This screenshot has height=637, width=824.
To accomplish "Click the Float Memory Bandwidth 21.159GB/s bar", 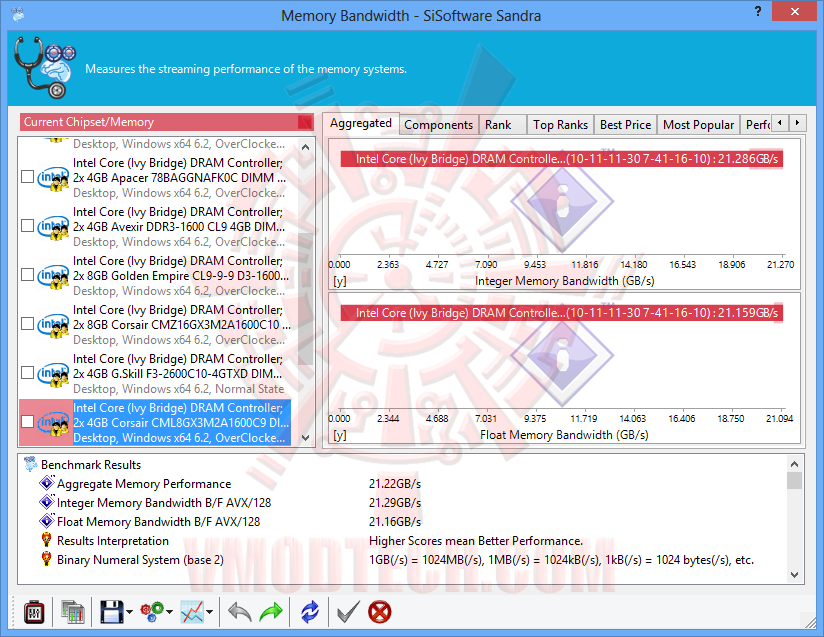I will point(561,313).
